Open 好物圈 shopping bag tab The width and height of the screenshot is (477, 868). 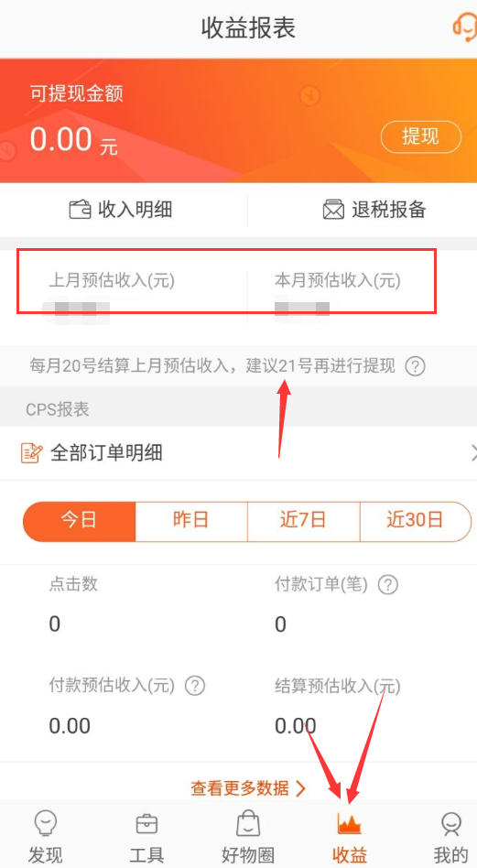248,838
